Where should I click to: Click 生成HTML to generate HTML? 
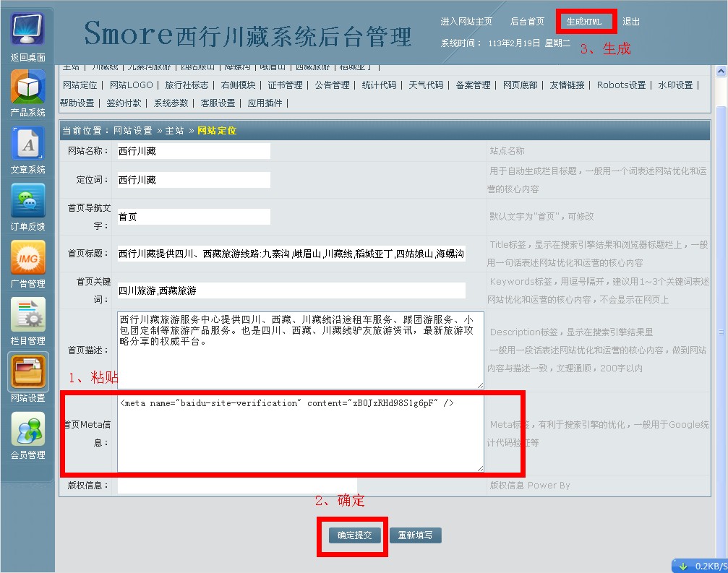(585, 22)
